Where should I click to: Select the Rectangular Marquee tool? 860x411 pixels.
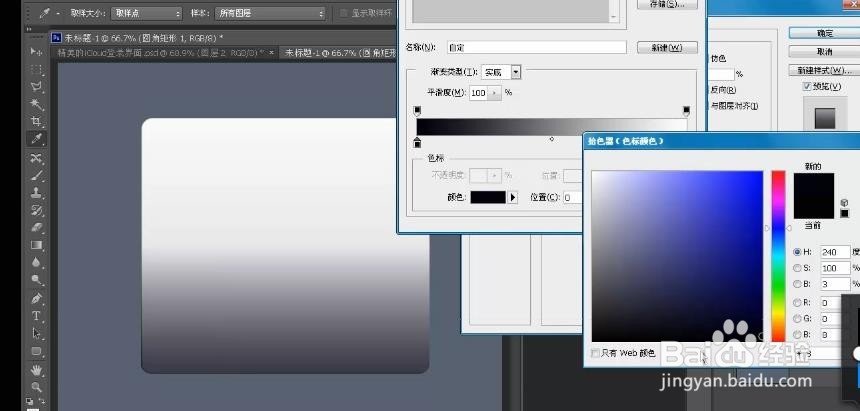[36, 69]
